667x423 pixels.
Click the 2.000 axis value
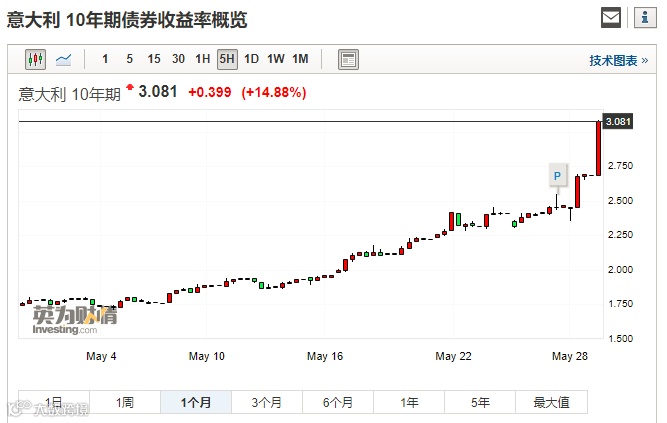click(x=620, y=269)
